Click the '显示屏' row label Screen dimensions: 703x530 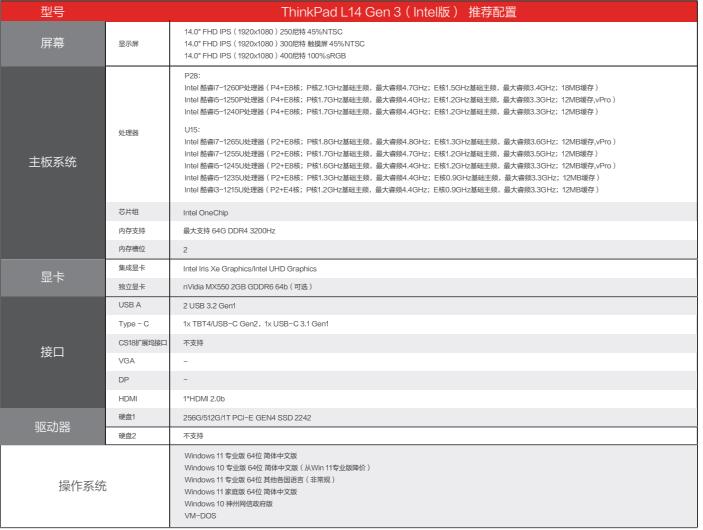pyautogui.click(x=128, y=44)
